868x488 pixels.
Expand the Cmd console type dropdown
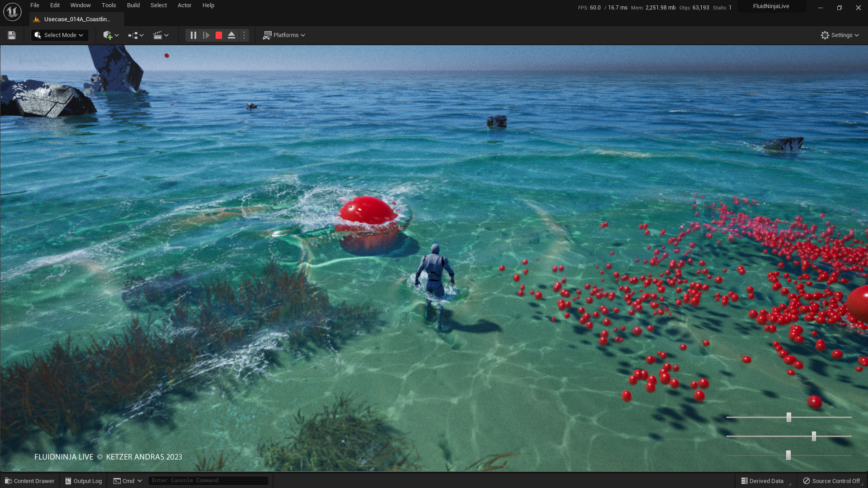[128, 481]
